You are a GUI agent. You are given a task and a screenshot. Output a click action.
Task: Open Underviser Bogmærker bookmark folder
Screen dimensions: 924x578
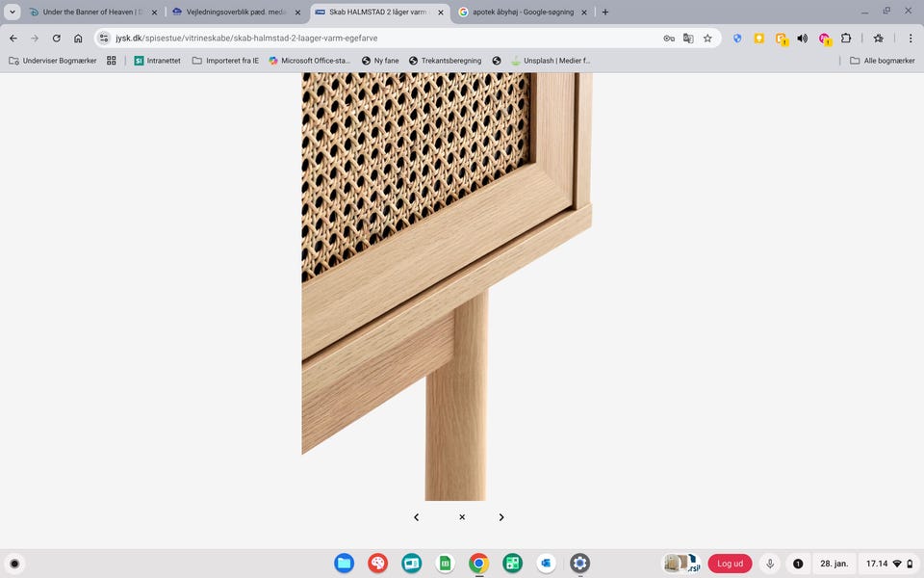point(52,61)
